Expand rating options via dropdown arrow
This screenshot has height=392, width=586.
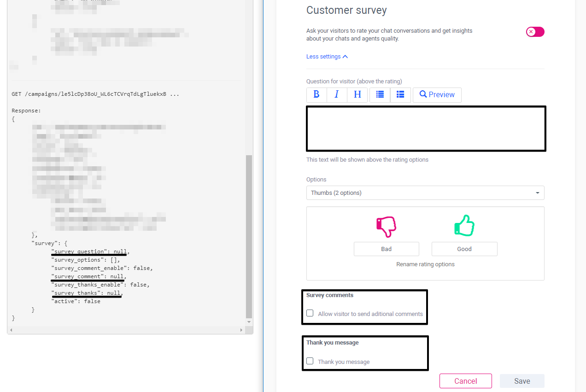coord(537,193)
